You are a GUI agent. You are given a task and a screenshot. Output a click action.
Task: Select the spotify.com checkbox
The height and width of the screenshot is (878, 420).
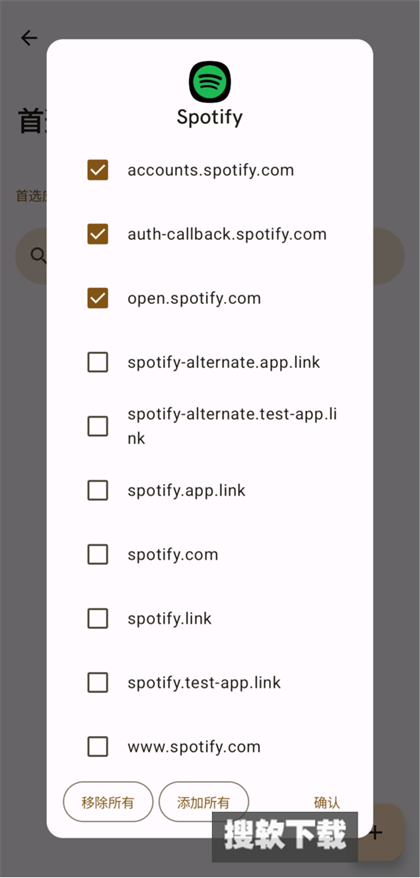98,554
